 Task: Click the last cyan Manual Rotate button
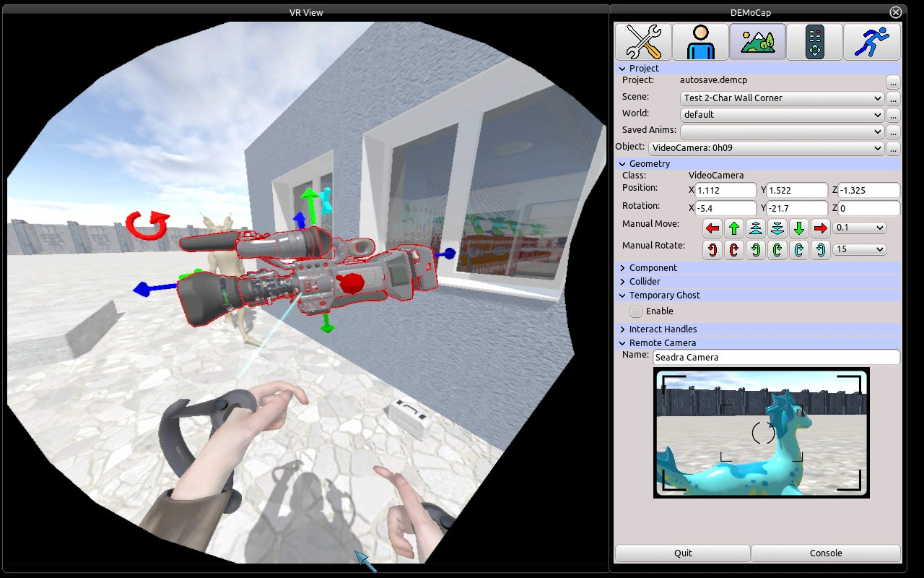tap(820, 250)
